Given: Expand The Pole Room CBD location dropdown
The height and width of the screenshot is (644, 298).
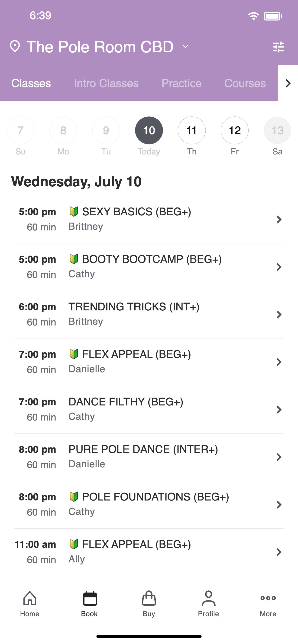Looking at the screenshot, I should (185, 47).
